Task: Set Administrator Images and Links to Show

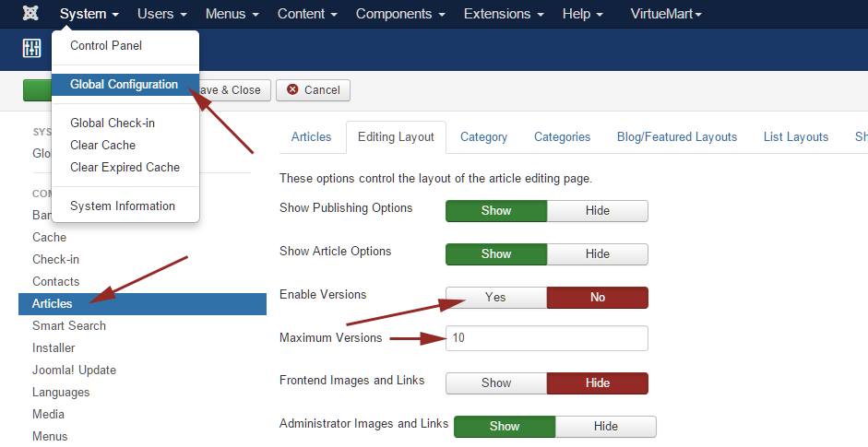Action: click(x=505, y=426)
